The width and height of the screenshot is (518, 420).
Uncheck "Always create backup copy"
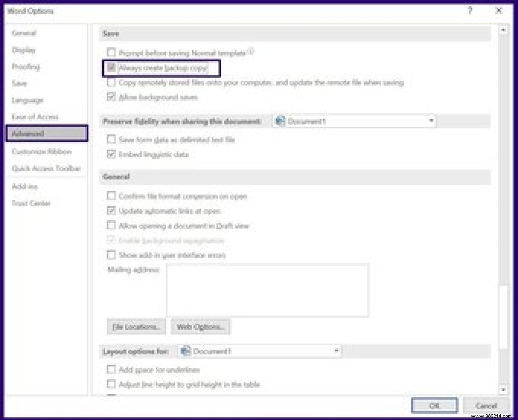(x=111, y=67)
